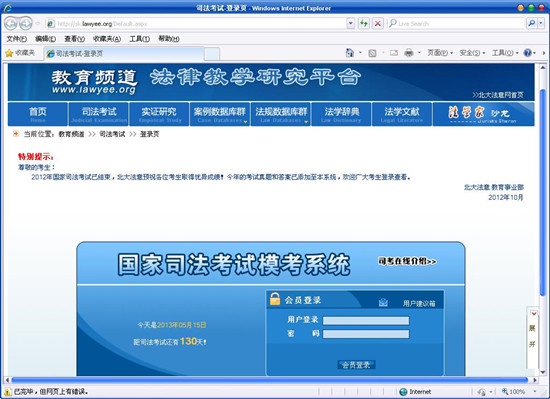Viewport: 550px width, 399px height.
Task: Click the vertical scrollbar up arrow
Action: click(x=543, y=67)
